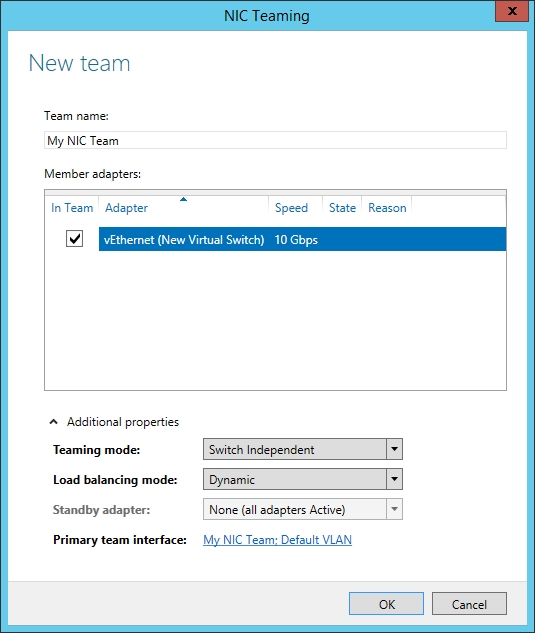Click the sort arrow above Adapter column
The height and width of the screenshot is (633, 535).
(x=183, y=199)
